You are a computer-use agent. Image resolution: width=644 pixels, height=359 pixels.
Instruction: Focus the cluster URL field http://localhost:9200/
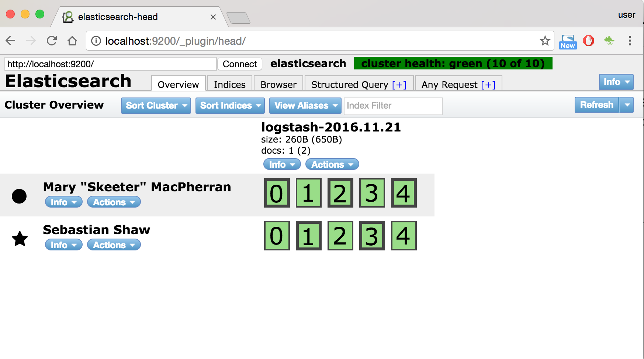coord(110,64)
